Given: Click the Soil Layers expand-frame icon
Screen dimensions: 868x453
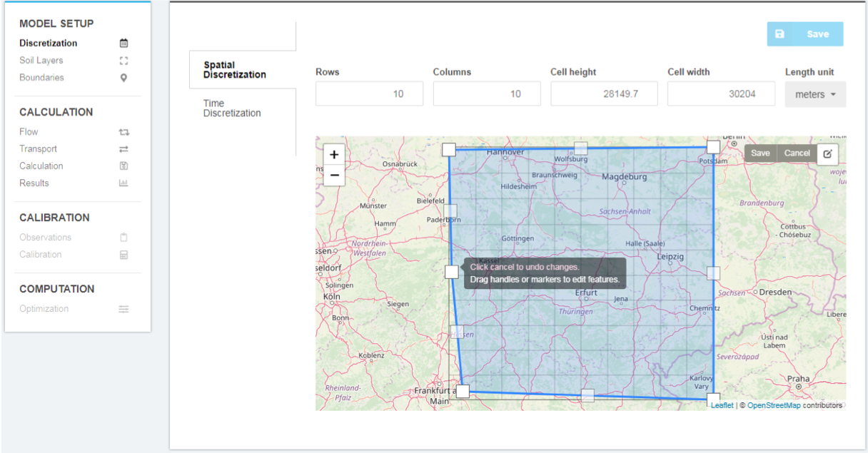Looking at the screenshot, I should click(x=123, y=61).
